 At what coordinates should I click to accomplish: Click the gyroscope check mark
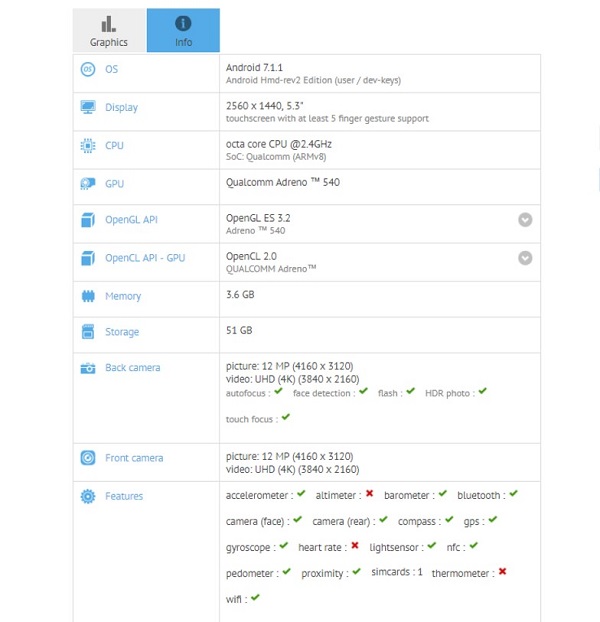tap(284, 545)
